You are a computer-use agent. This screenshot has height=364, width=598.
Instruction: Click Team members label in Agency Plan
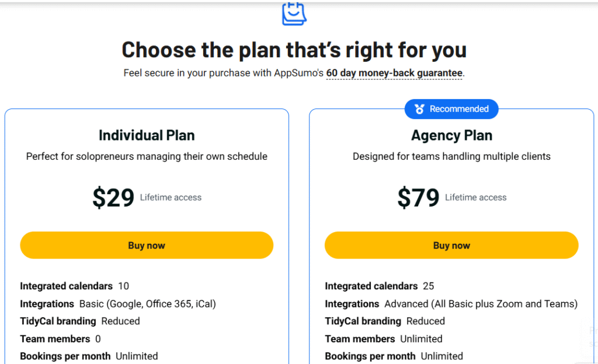[x=360, y=339]
